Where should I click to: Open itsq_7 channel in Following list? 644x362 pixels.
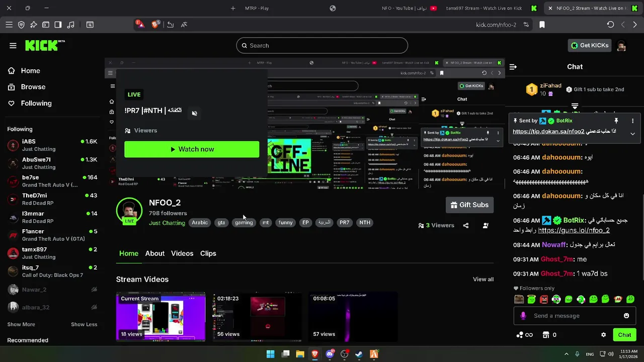(52, 271)
